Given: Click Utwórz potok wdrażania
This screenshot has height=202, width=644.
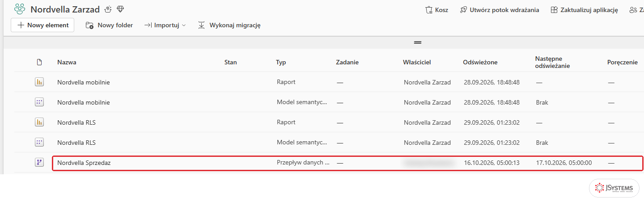Looking at the screenshot, I should point(500,10).
